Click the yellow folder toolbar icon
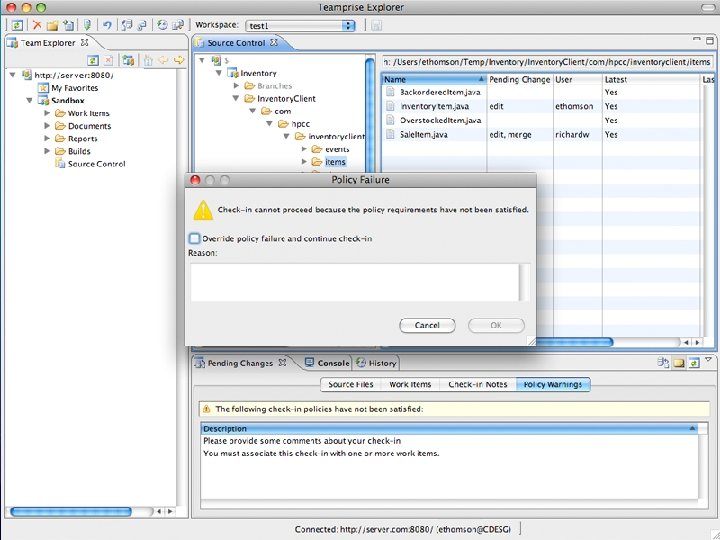Viewport: 720px width, 540px height. tap(52, 25)
